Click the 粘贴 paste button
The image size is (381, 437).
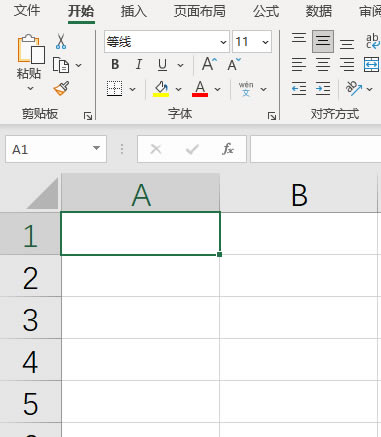(30, 63)
